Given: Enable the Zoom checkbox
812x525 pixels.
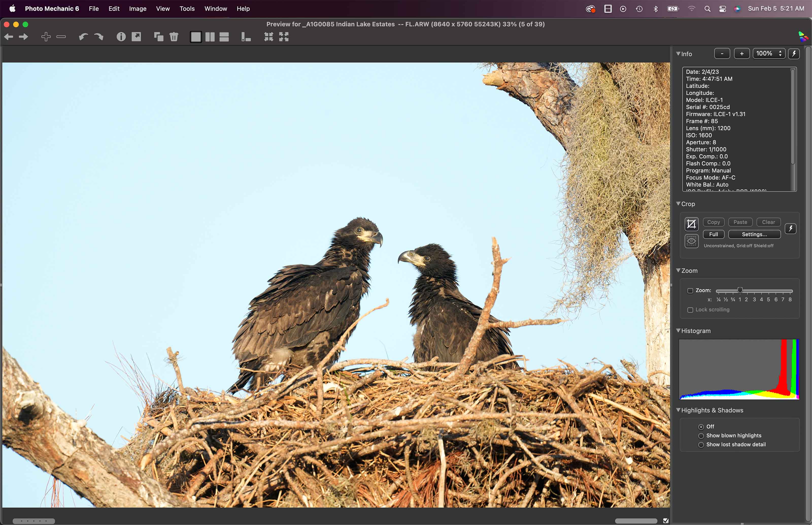Looking at the screenshot, I should click(x=690, y=291).
